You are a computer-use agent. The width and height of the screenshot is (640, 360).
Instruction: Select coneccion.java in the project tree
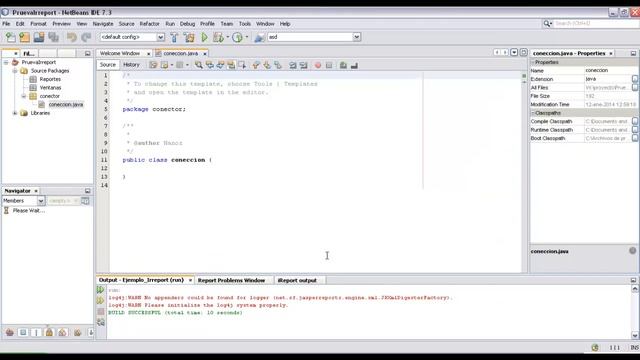pos(66,104)
